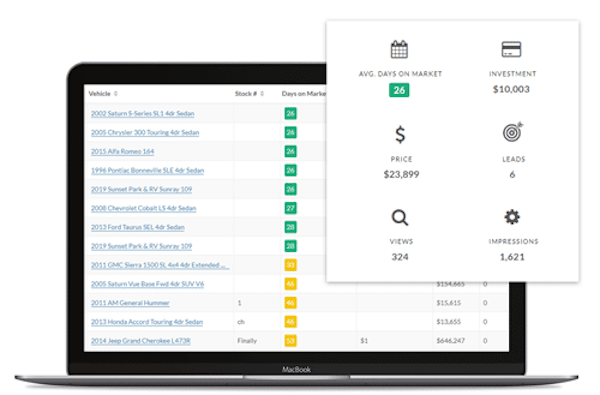Click the stock value '1' in the Hummer row

(x=240, y=303)
